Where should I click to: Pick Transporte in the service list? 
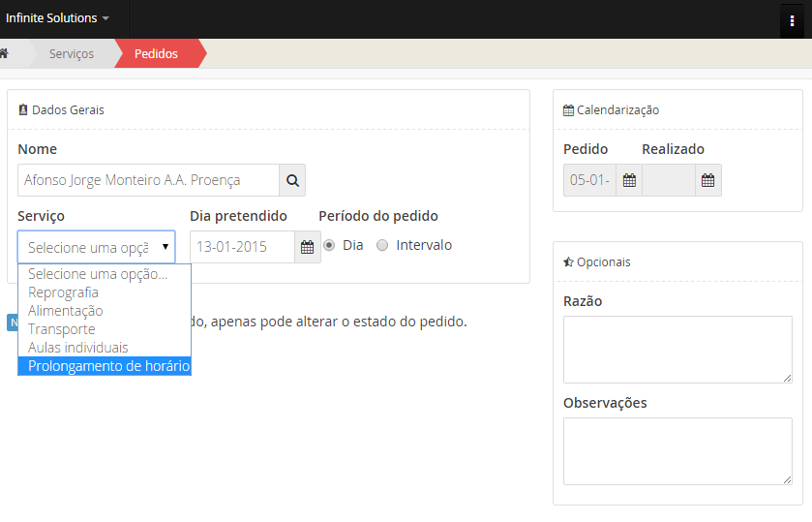coord(62,329)
